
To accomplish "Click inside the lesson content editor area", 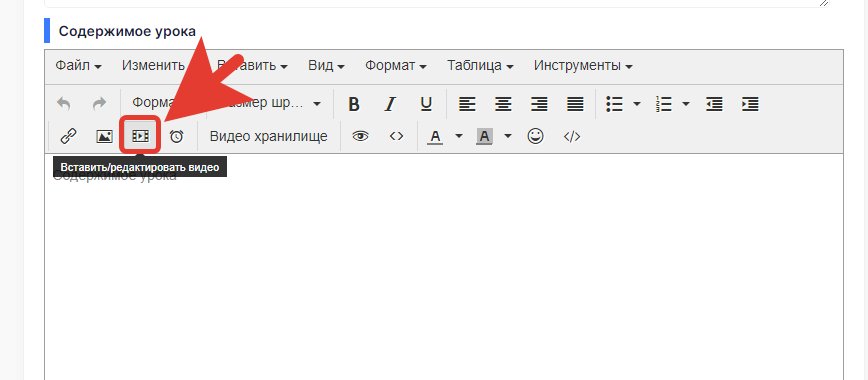I will click(444, 266).
